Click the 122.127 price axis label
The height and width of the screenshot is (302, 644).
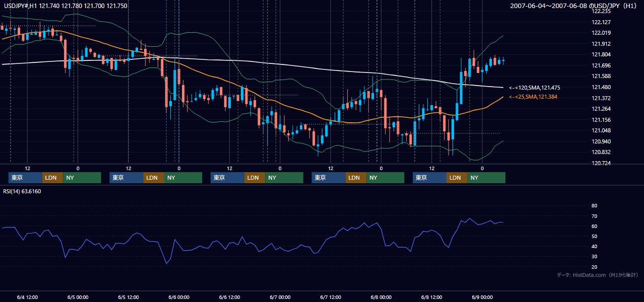(x=602, y=22)
